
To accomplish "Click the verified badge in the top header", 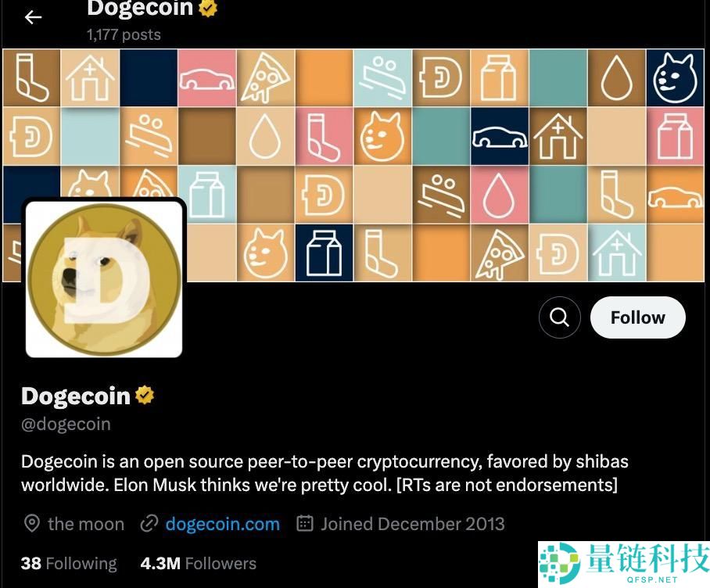I will tap(208, 8).
